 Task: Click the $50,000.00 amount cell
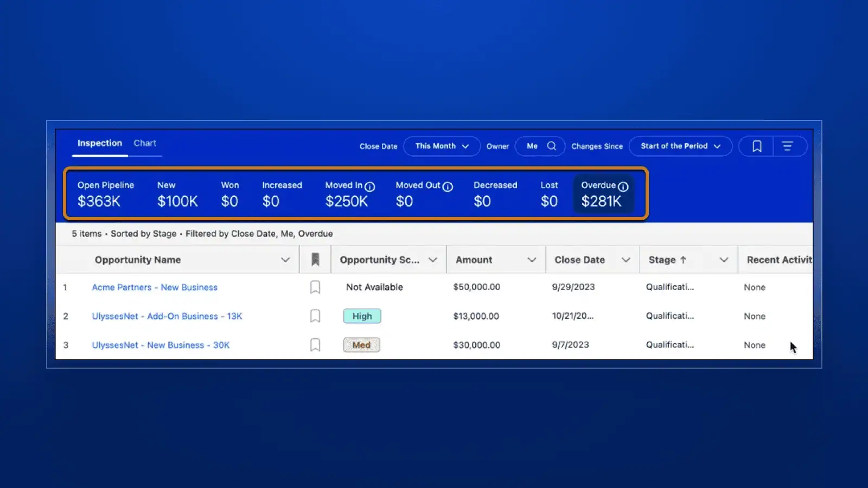pyautogui.click(x=477, y=287)
